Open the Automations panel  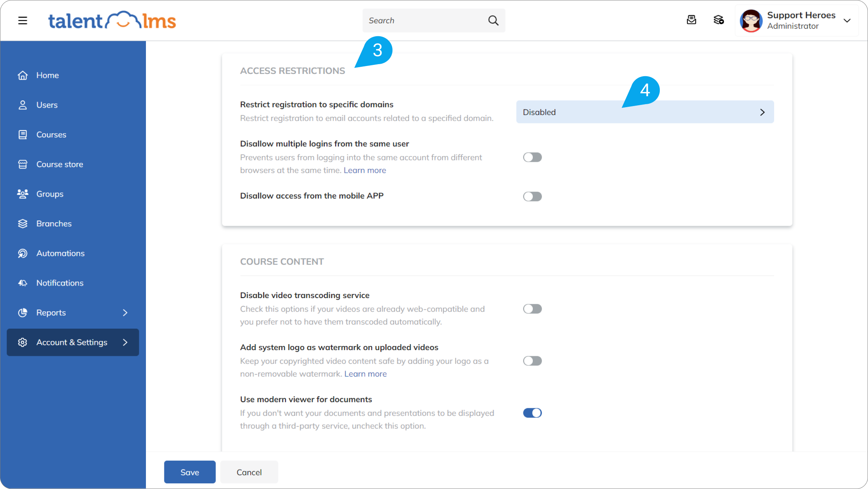coord(60,253)
